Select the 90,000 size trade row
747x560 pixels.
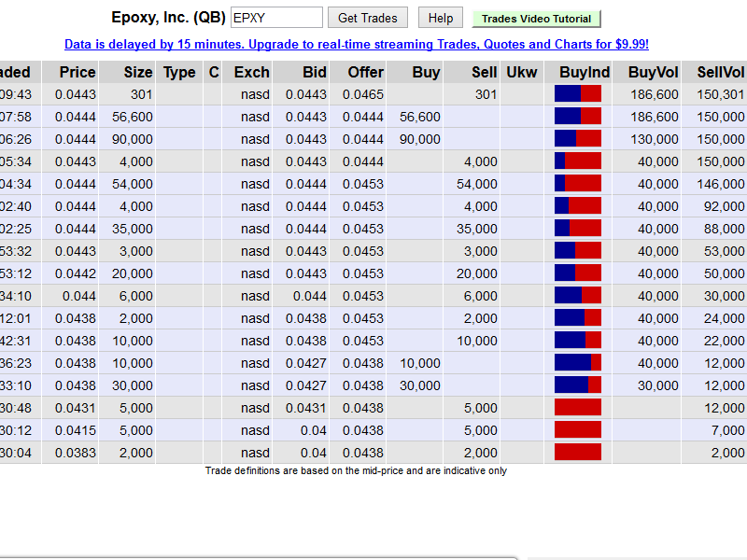(373, 139)
